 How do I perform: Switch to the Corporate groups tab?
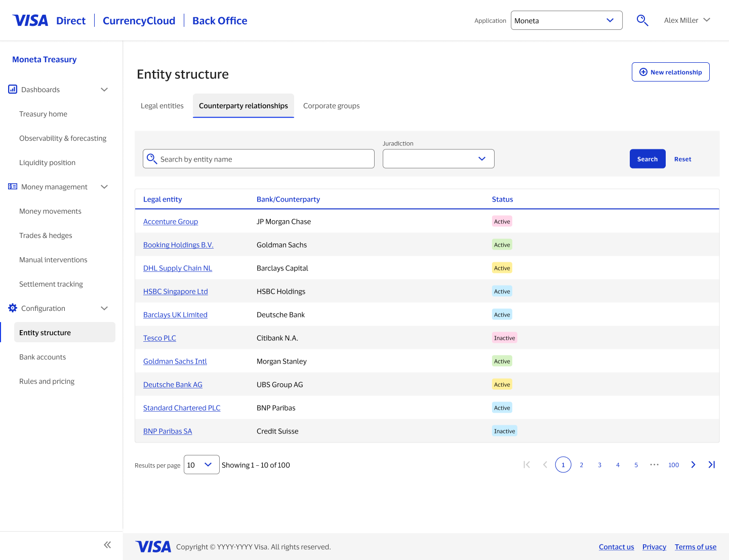[x=332, y=106]
